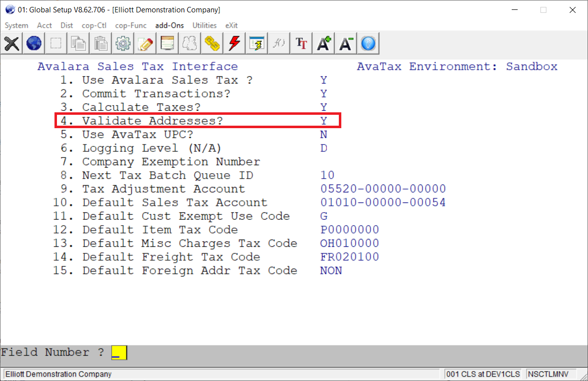The image size is (588, 381).
Task: Open the eXit menu
Action: 231,25
